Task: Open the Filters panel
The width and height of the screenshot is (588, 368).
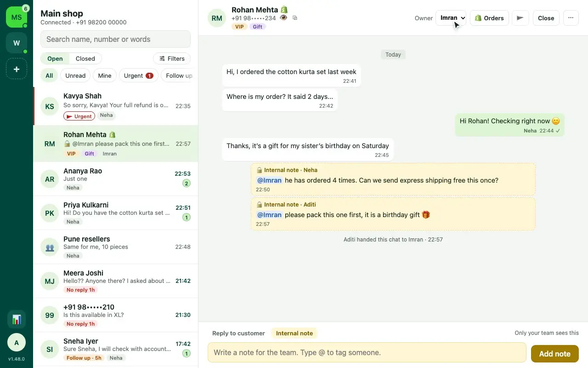Action: click(172, 58)
